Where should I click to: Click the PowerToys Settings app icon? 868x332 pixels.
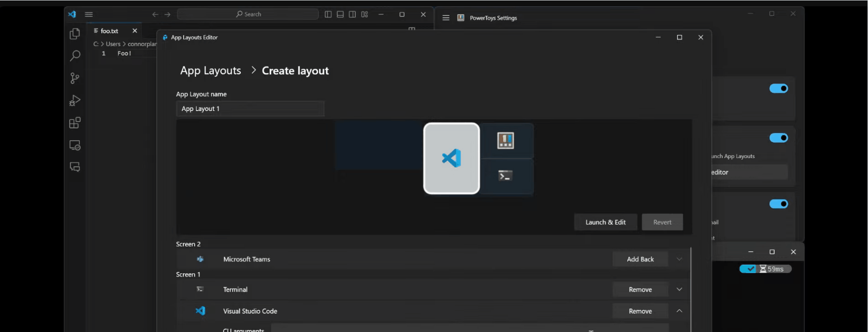[461, 18]
